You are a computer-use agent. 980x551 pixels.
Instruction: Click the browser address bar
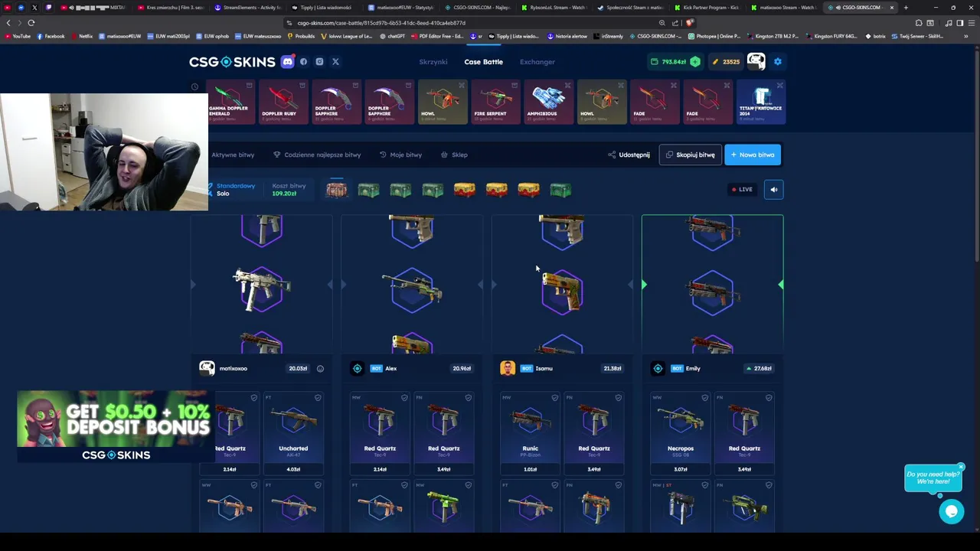[x=475, y=23]
